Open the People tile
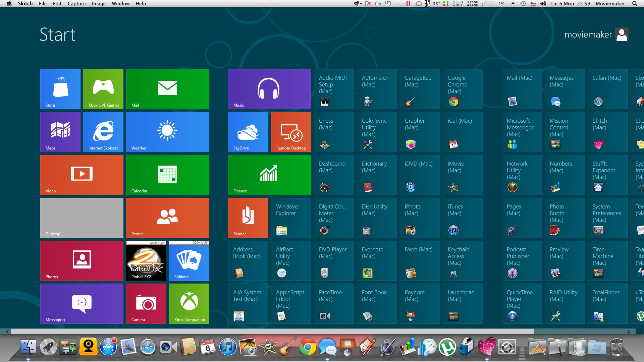Screen dimensions: 644x362 pos(168,218)
